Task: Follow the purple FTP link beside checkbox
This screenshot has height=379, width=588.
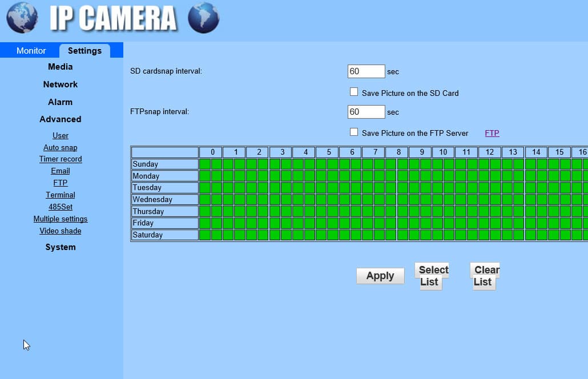Action: pos(492,133)
